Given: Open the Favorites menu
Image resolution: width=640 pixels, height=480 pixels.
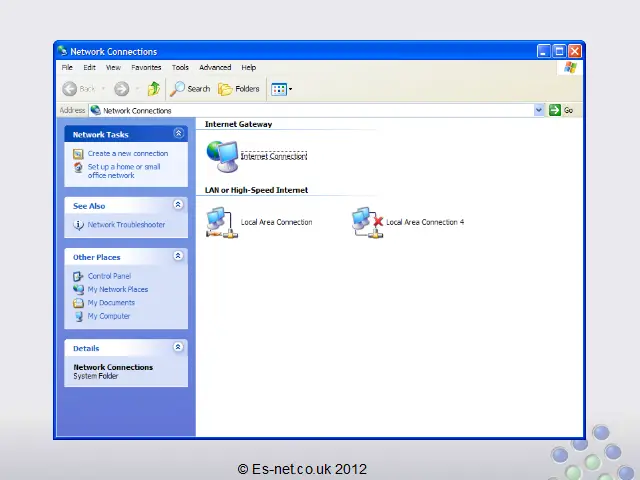Looking at the screenshot, I should pyautogui.click(x=146, y=67).
